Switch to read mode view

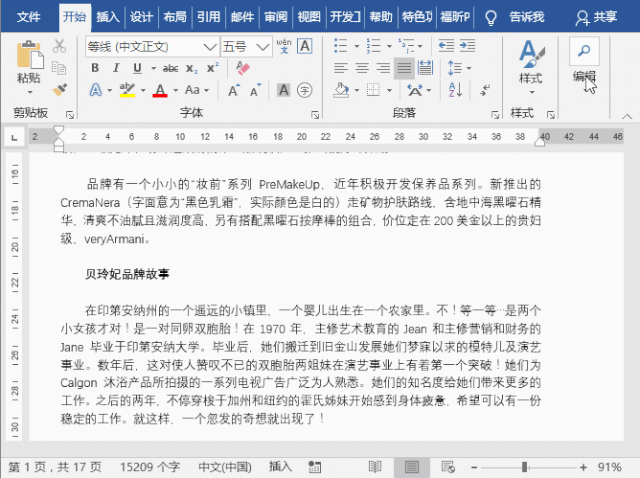tap(375, 467)
